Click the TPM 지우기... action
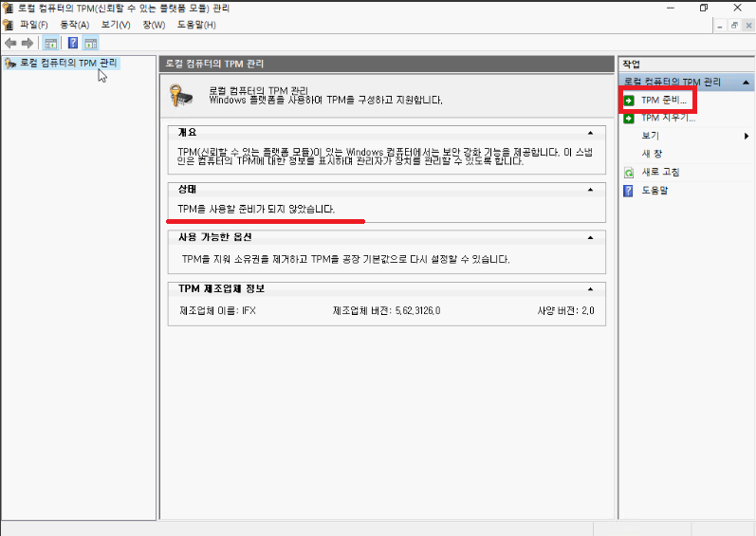756x536 pixels. click(668, 118)
